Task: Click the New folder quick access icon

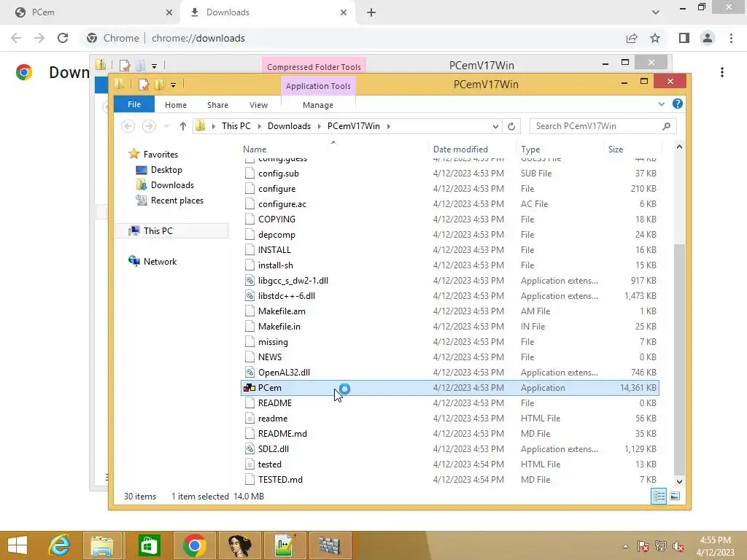Action: pyautogui.click(x=159, y=85)
